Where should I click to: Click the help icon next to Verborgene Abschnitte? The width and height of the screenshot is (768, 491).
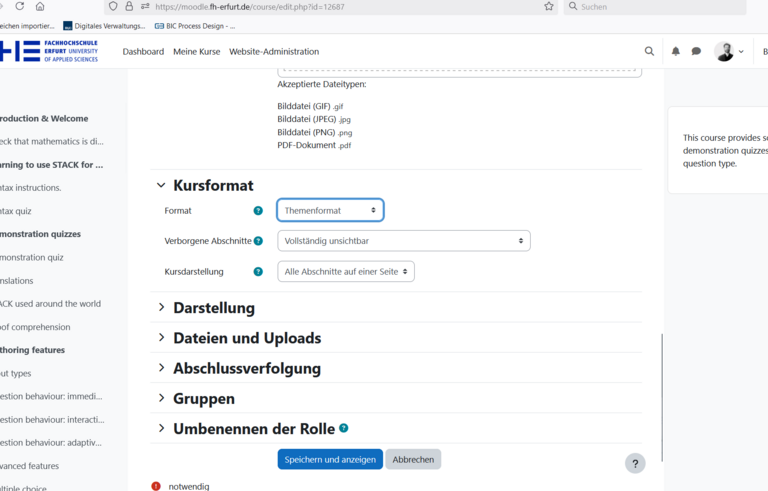point(258,241)
